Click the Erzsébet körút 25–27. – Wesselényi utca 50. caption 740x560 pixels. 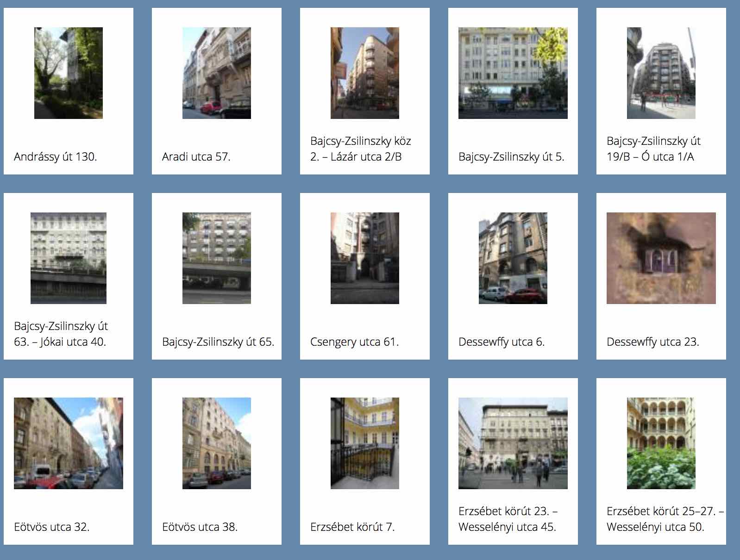click(x=666, y=519)
